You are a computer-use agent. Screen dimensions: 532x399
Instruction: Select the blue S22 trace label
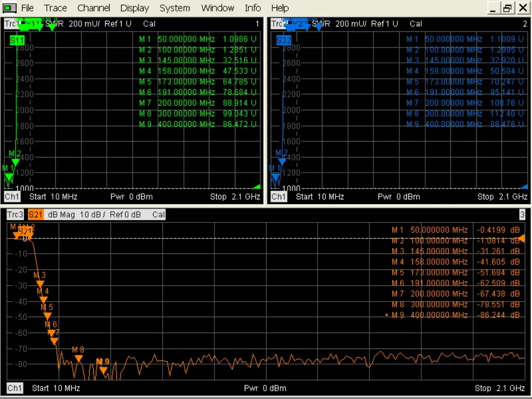tap(284, 41)
